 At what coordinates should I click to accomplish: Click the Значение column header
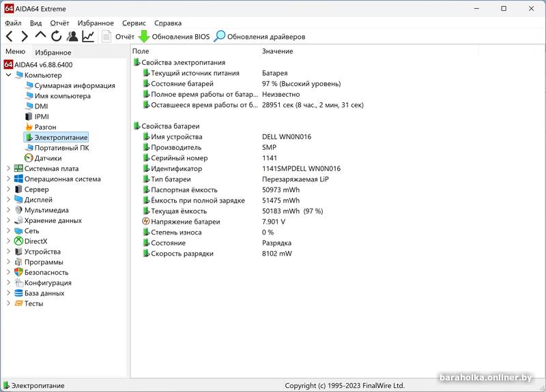tap(277, 51)
